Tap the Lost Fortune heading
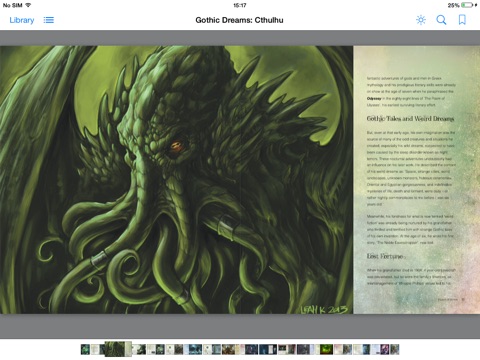The image size is (480, 360). pyautogui.click(x=385, y=256)
